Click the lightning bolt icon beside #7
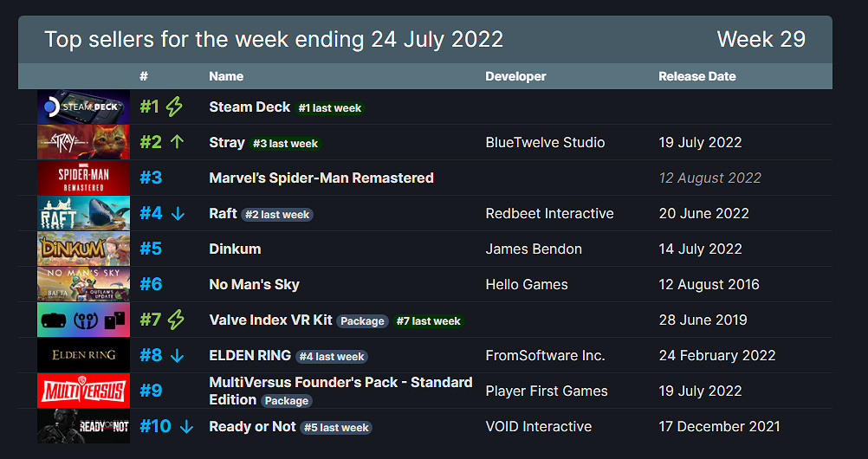The width and height of the screenshot is (868, 459). point(176,320)
